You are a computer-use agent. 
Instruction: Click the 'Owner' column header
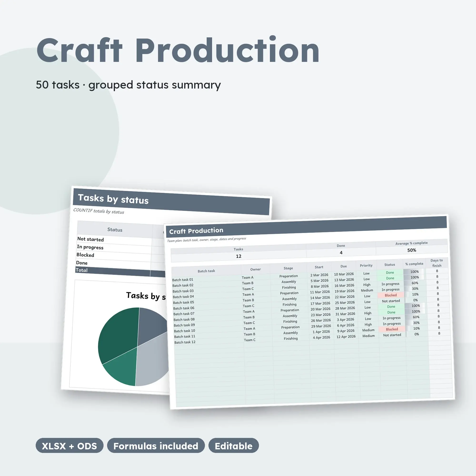tap(255, 269)
